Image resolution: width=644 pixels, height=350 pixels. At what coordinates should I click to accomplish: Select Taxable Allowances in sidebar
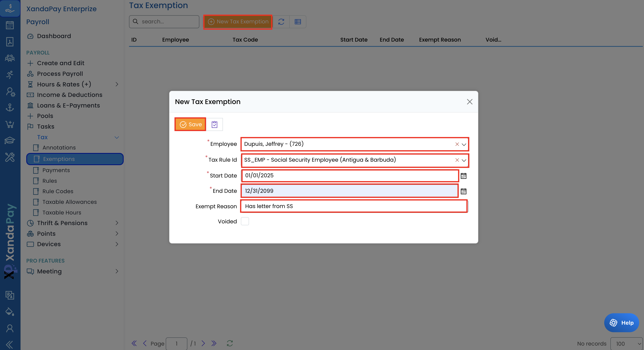tap(70, 202)
